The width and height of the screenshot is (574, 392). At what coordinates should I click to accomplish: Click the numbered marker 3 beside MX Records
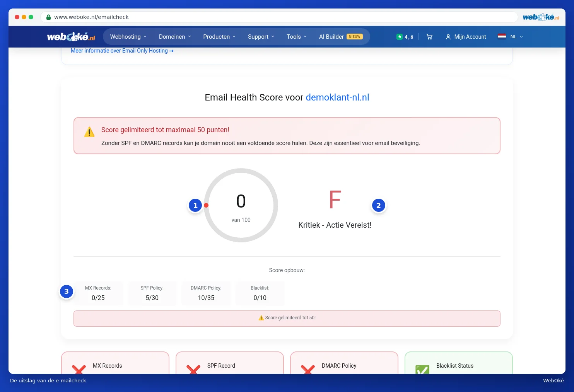click(67, 291)
